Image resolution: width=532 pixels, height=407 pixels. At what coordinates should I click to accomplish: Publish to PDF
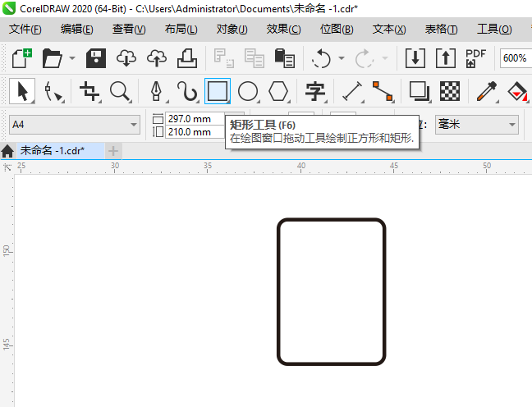point(475,58)
